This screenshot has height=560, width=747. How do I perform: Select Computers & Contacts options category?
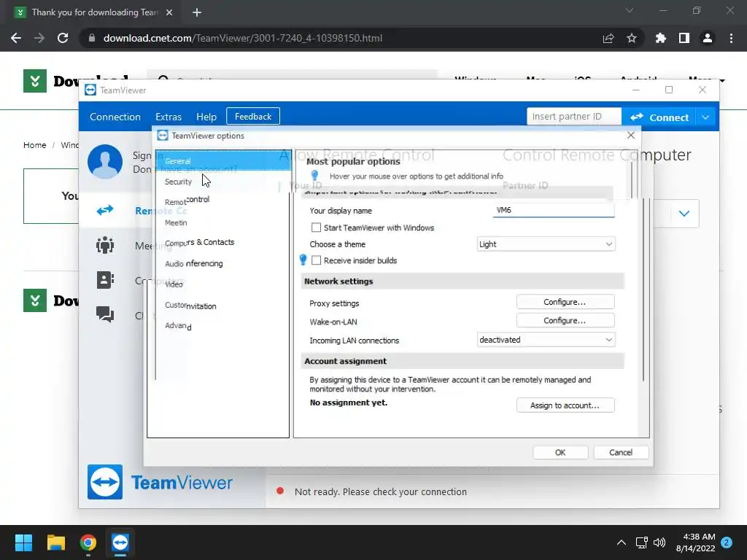(x=199, y=242)
